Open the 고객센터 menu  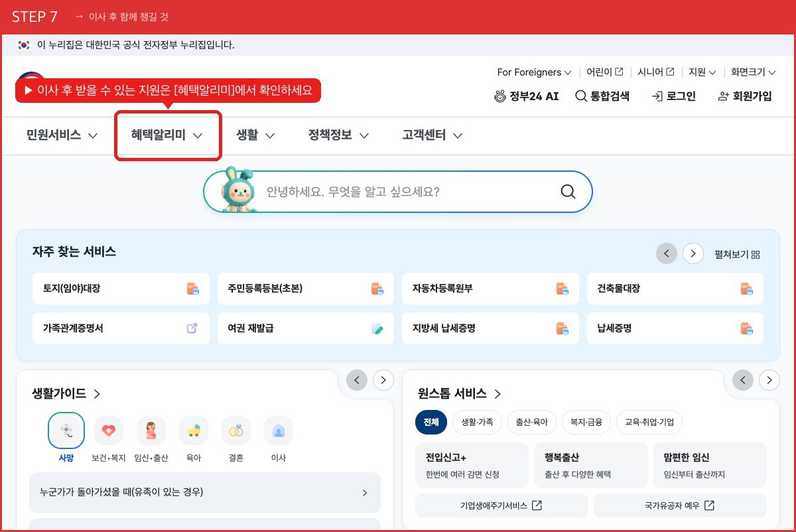432,135
